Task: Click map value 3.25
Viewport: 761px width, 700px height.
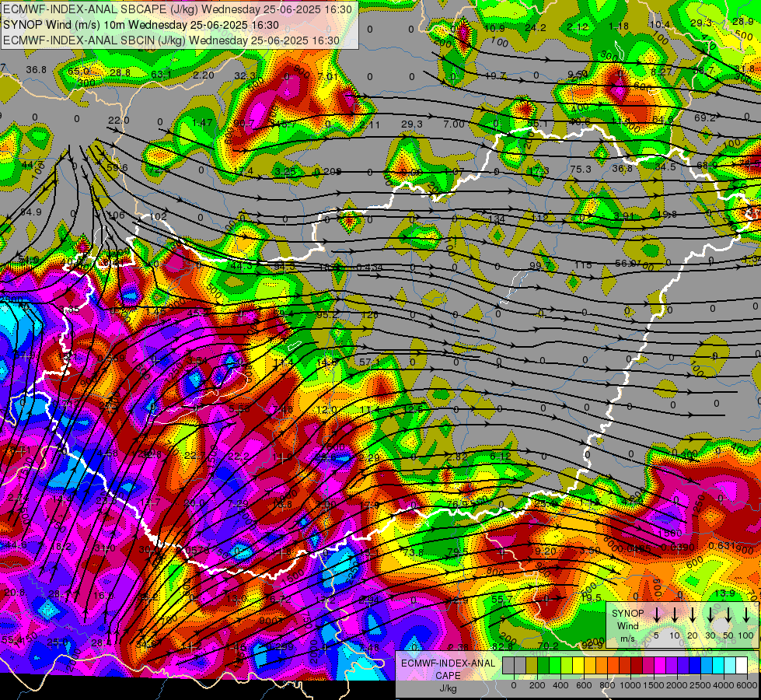Action: point(285,171)
